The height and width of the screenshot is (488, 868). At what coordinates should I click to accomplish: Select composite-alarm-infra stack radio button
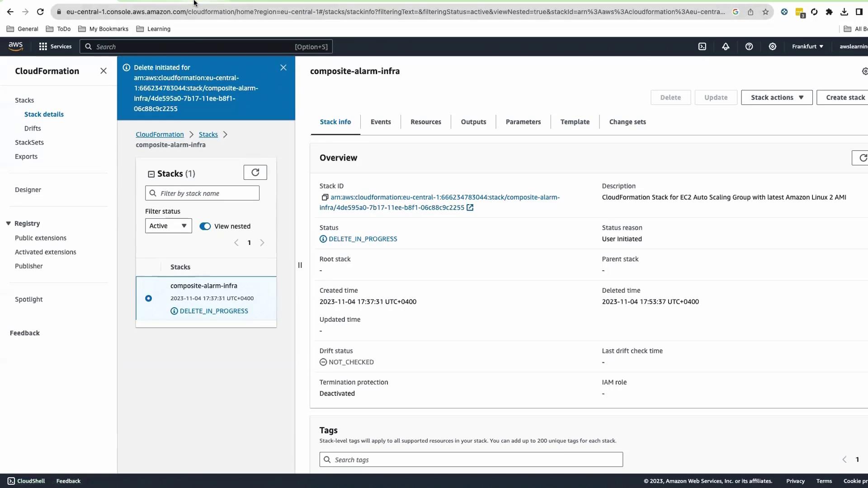(x=148, y=299)
